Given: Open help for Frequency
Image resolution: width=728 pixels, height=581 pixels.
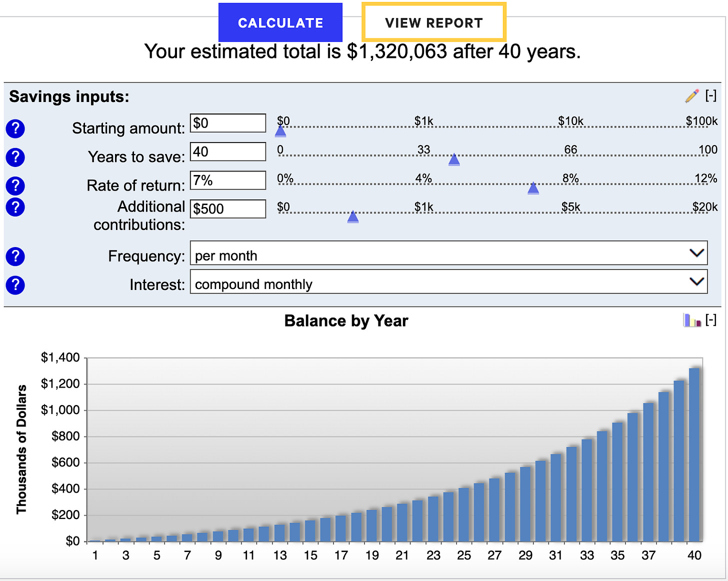Looking at the screenshot, I should click(15, 256).
